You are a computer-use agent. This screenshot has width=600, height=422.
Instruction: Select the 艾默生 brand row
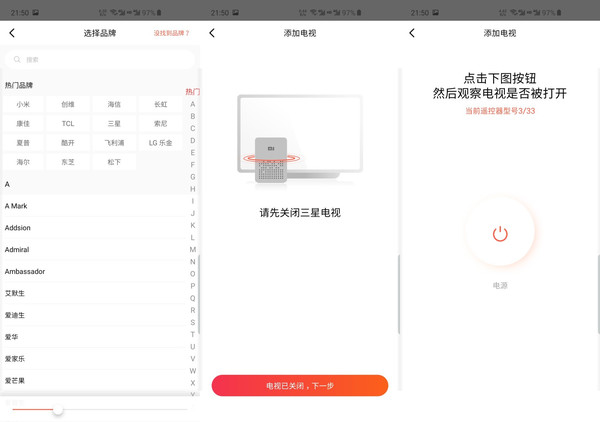pyautogui.click(x=94, y=293)
